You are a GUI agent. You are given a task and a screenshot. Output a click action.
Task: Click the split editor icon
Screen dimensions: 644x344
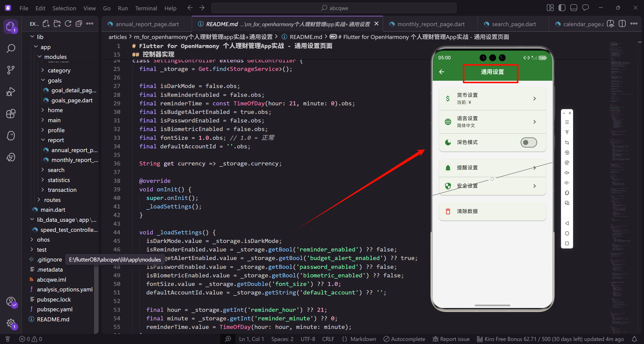coord(622,24)
